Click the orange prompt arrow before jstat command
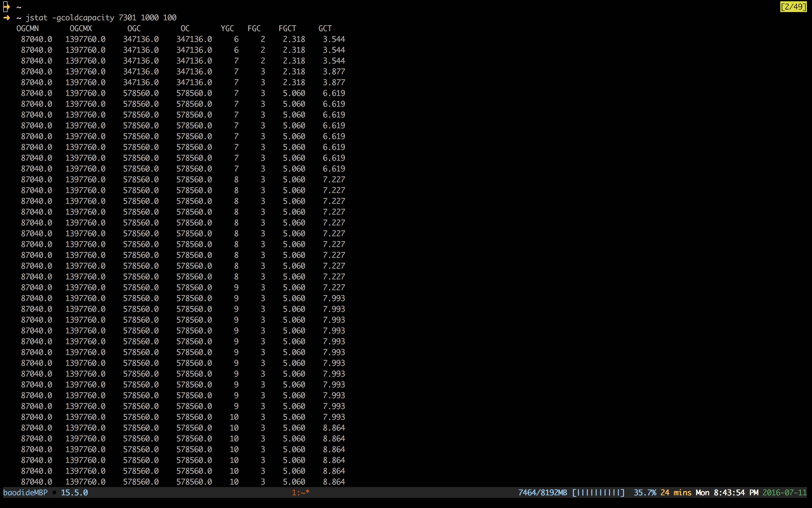 click(6, 17)
